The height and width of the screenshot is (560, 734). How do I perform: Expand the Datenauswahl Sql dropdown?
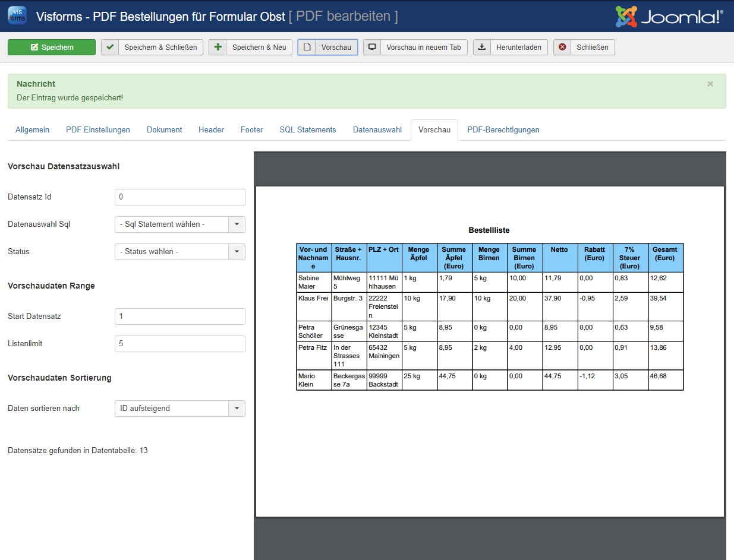coord(237,224)
